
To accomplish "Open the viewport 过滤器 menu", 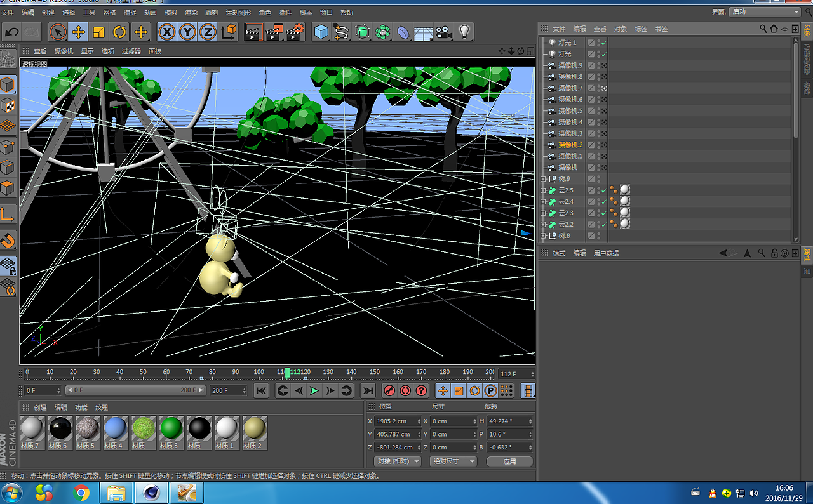I will 131,51.
